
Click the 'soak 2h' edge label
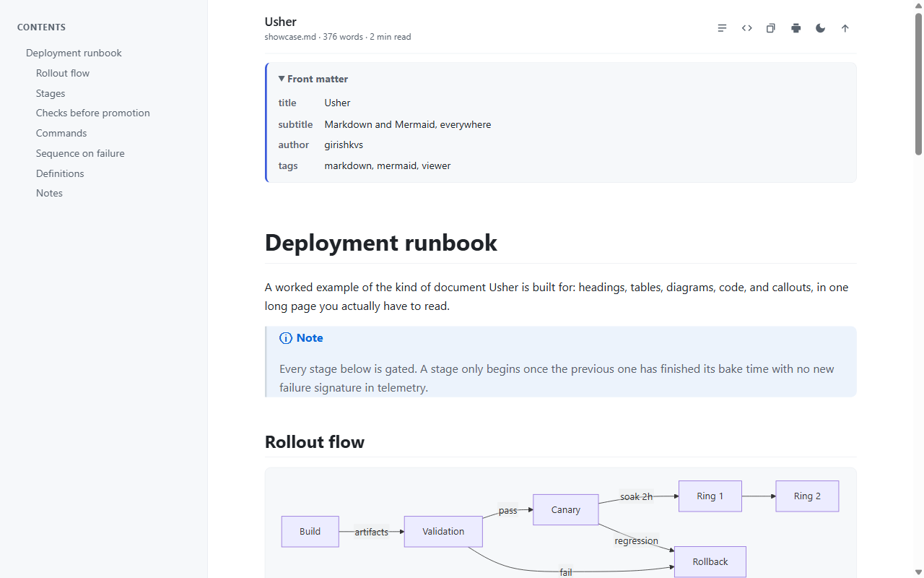pyautogui.click(x=636, y=496)
